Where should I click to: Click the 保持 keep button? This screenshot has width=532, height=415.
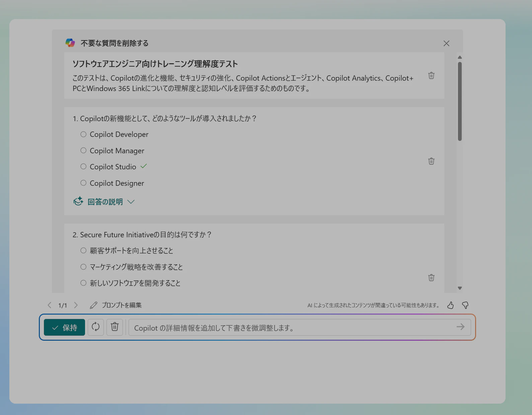click(64, 327)
